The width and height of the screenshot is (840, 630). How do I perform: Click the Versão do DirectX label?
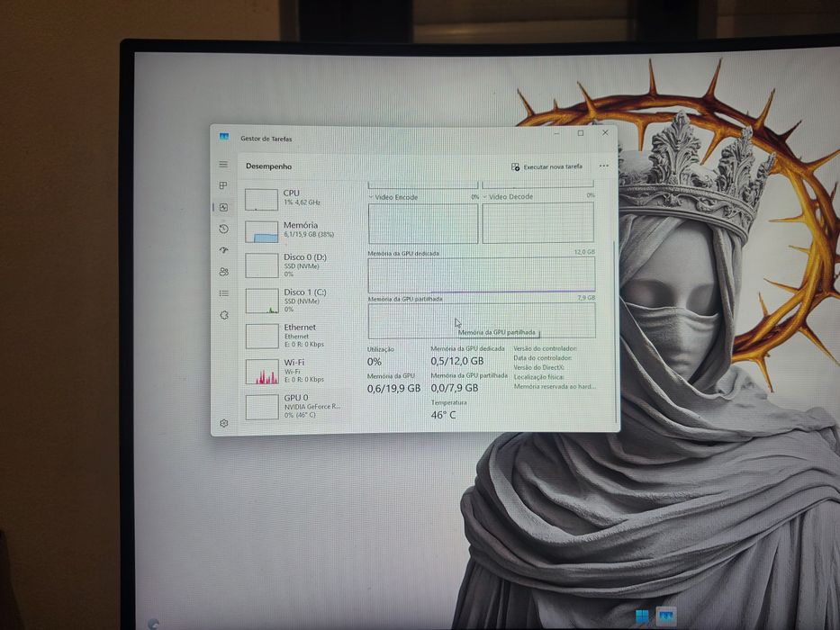click(539, 367)
